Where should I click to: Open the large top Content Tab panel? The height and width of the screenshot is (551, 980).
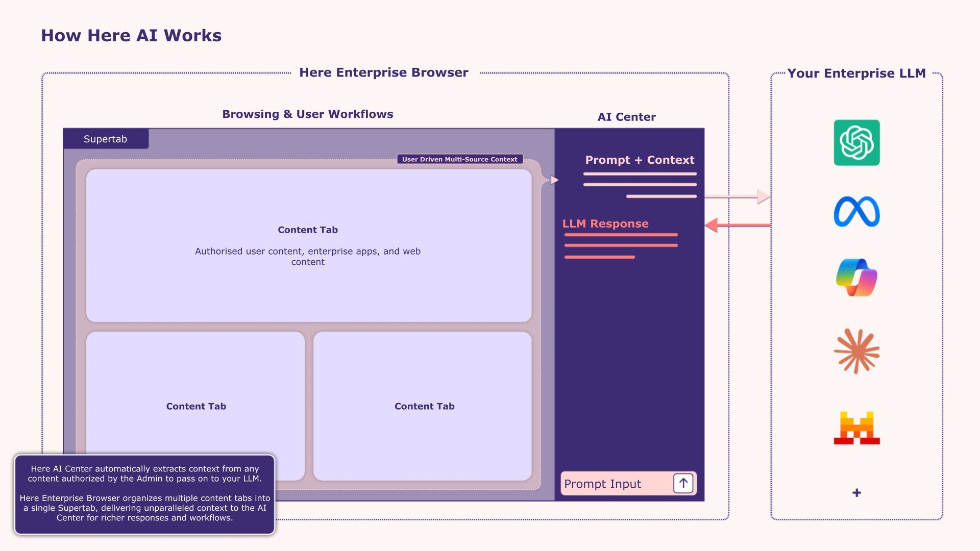coord(308,245)
